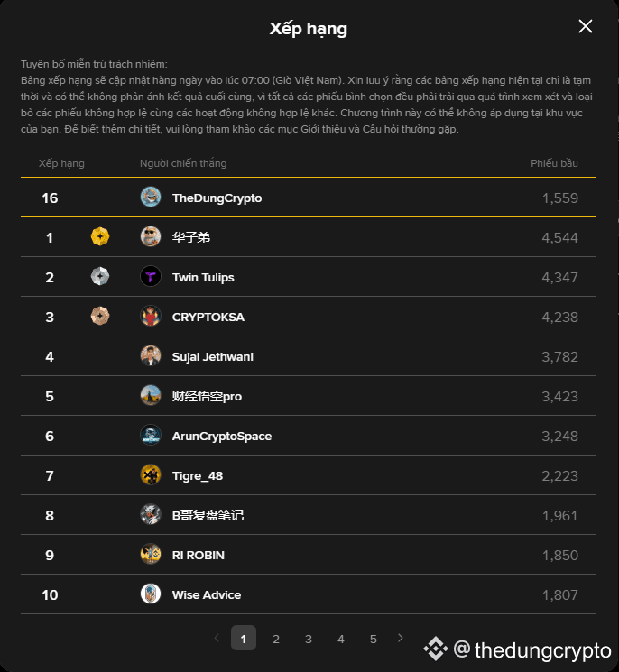Click CRYPTOKSA profile avatar

point(151,317)
